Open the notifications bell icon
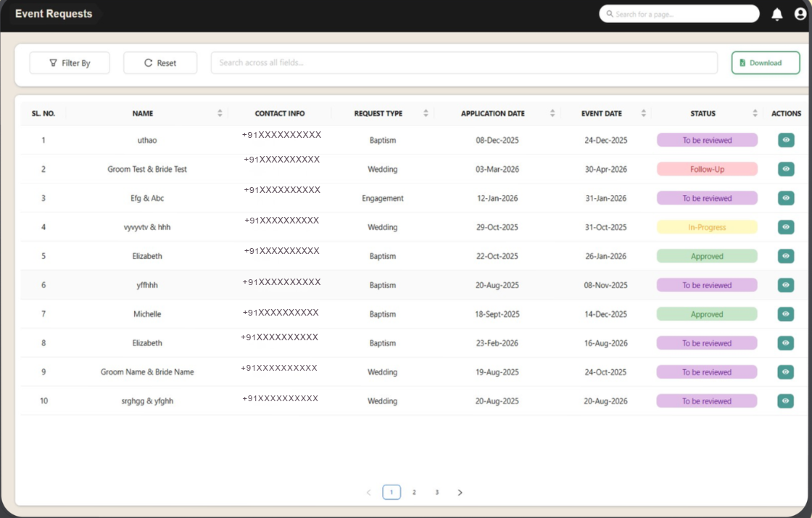 pos(776,15)
